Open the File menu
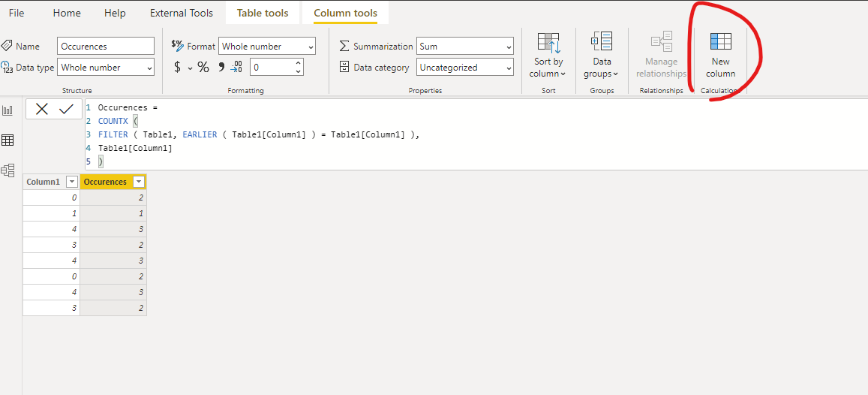This screenshot has width=868, height=395. pos(17,13)
